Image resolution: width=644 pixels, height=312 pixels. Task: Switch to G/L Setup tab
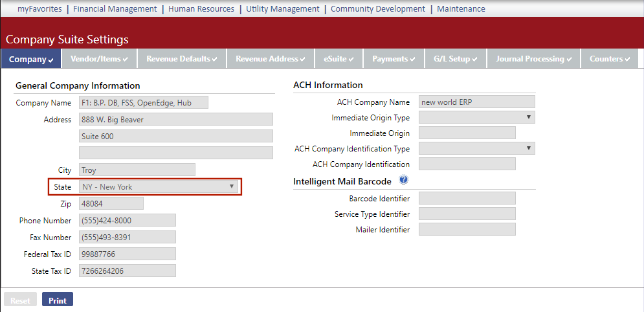(x=456, y=59)
